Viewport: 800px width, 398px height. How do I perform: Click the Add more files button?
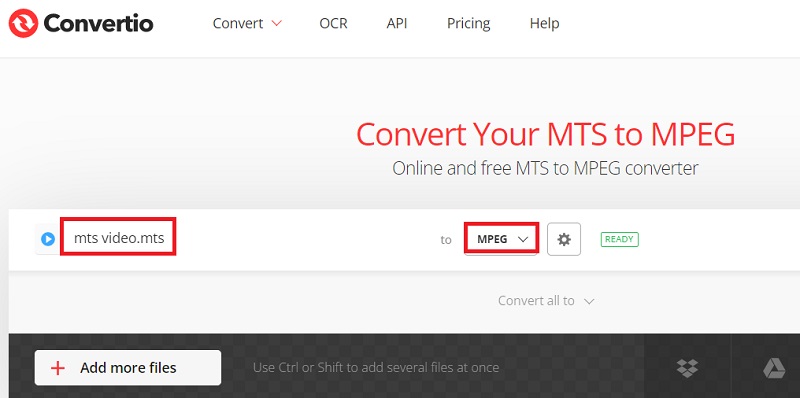coord(128,367)
